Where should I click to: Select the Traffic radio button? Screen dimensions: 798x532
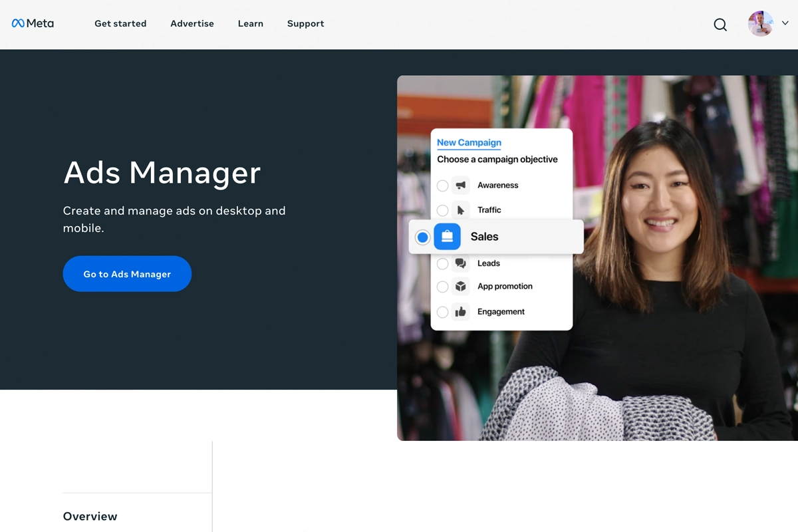pyautogui.click(x=442, y=210)
